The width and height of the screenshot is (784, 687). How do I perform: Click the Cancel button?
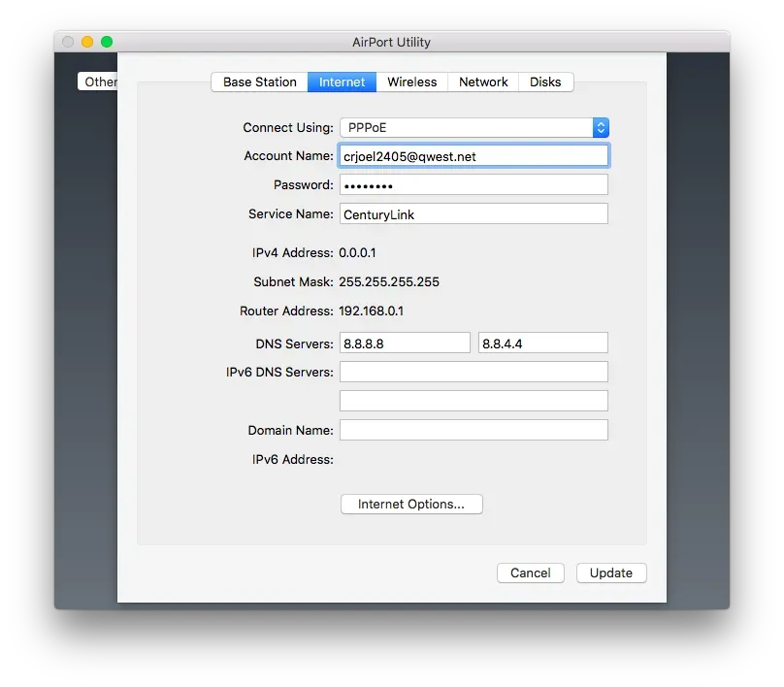coord(530,572)
